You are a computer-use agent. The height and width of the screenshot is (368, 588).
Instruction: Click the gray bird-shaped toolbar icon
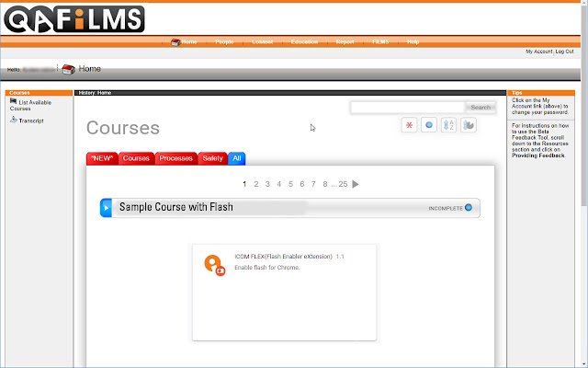coord(469,125)
